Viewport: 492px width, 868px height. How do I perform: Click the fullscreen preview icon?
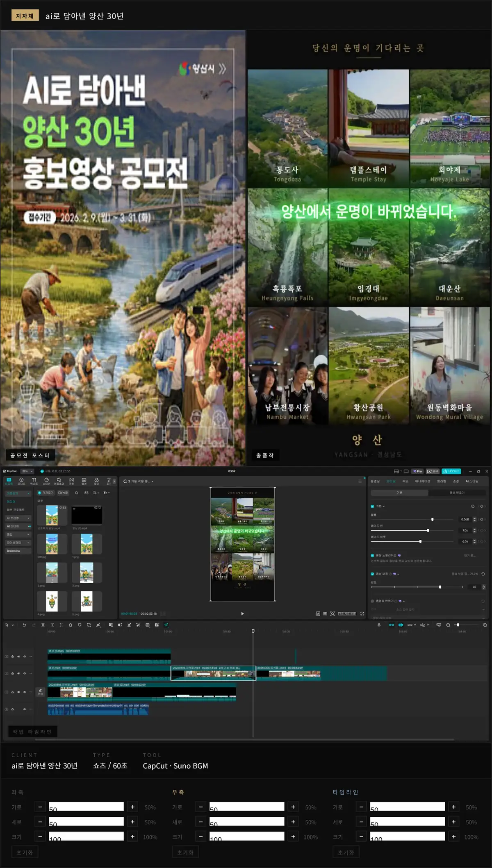coord(362,614)
